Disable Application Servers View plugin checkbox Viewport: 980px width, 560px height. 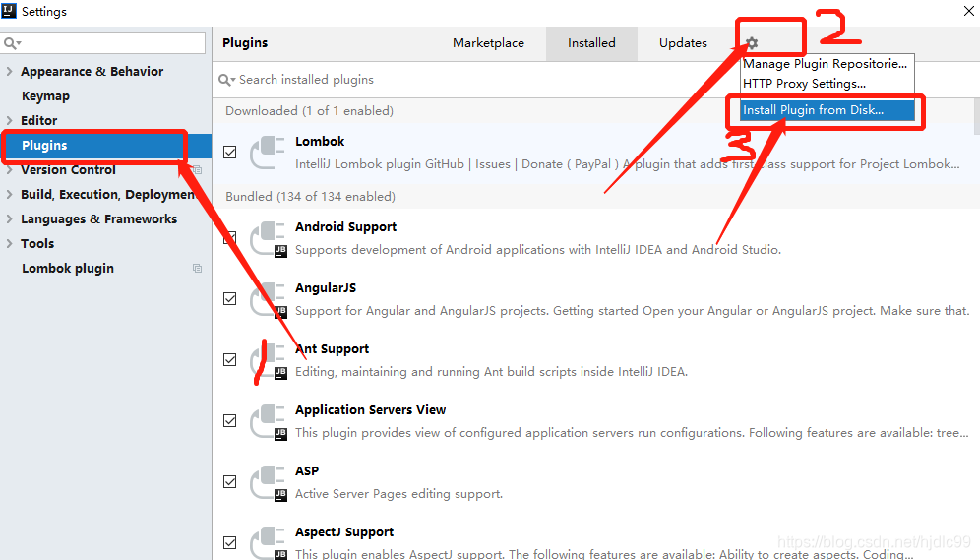coord(230,420)
